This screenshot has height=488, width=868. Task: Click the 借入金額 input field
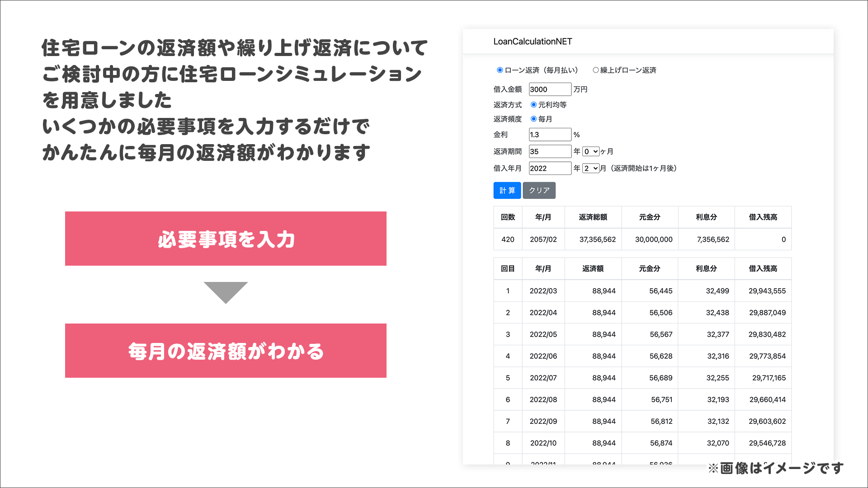pos(550,89)
